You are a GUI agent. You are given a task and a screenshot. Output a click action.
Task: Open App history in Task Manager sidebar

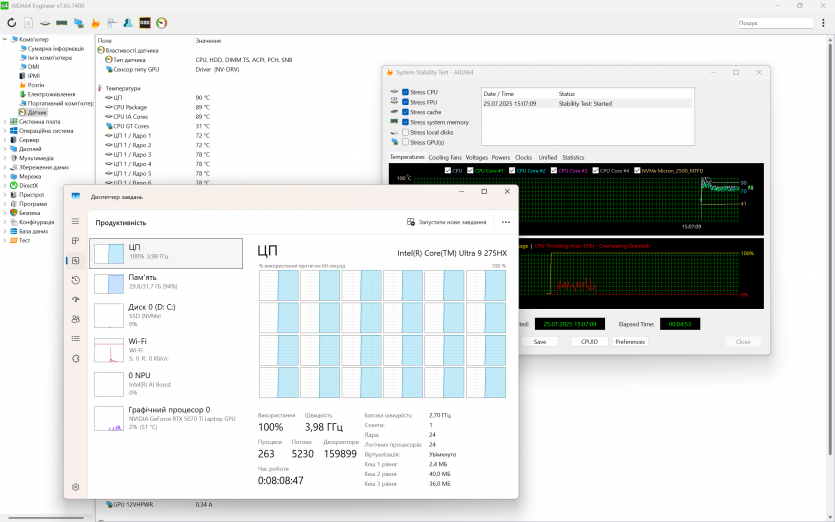pyautogui.click(x=75, y=280)
